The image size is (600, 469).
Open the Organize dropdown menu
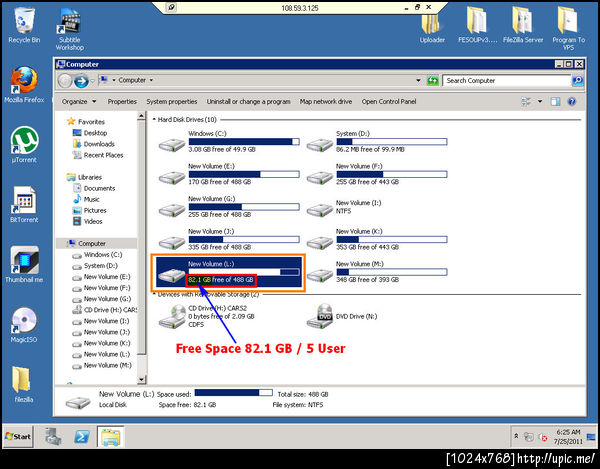click(x=79, y=101)
